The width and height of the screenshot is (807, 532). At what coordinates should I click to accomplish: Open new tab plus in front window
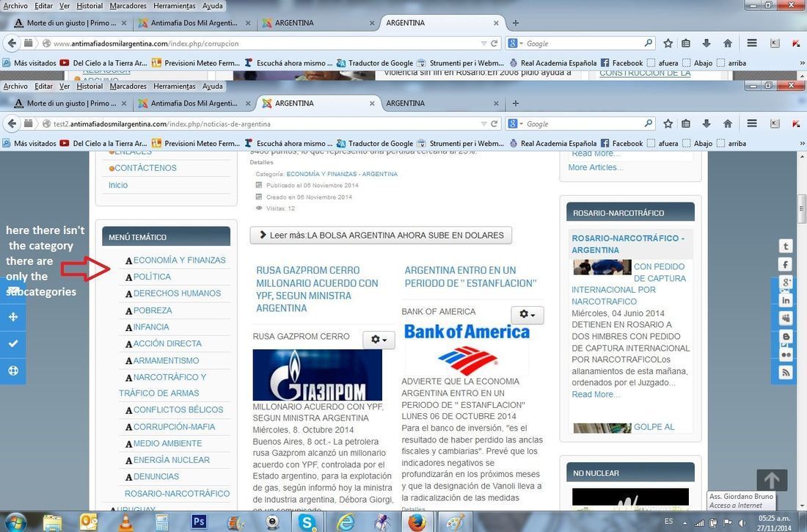click(x=516, y=103)
